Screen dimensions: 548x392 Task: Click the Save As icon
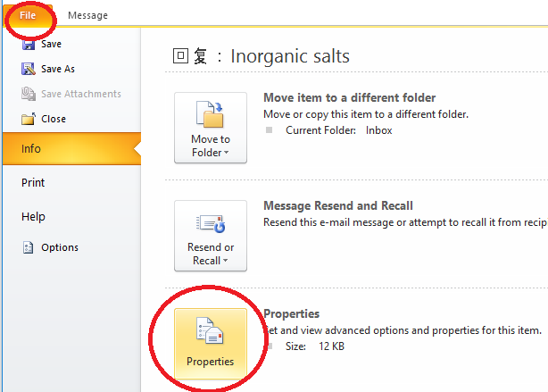[29, 69]
